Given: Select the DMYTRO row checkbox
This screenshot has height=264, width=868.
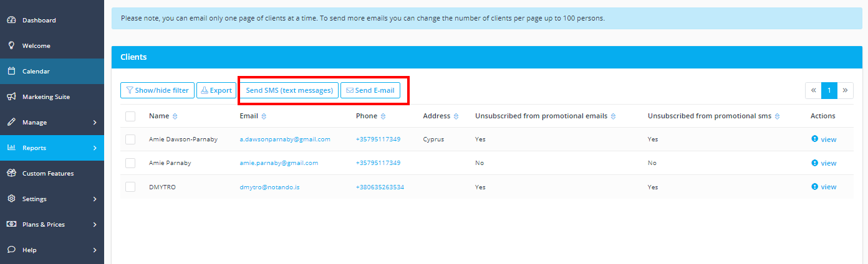Looking at the screenshot, I should [x=130, y=187].
